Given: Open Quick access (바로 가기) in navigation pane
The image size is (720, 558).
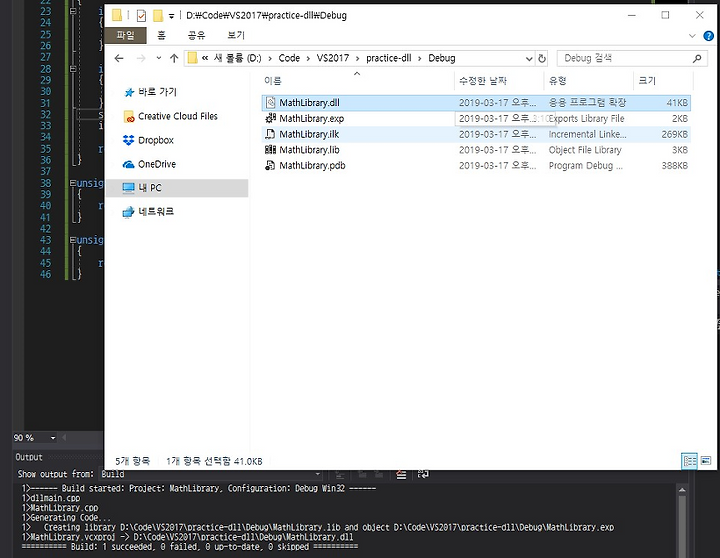Looking at the screenshot, I should pos(151,92).
